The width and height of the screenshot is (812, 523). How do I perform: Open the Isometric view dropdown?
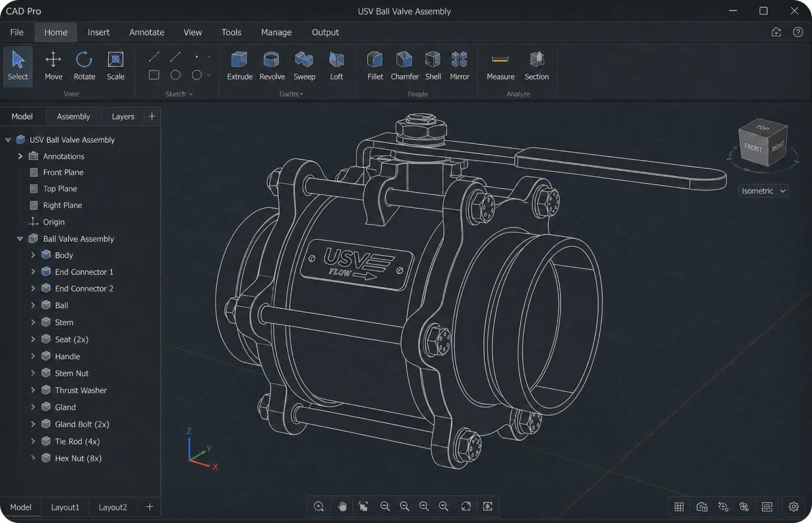(764, 191)
